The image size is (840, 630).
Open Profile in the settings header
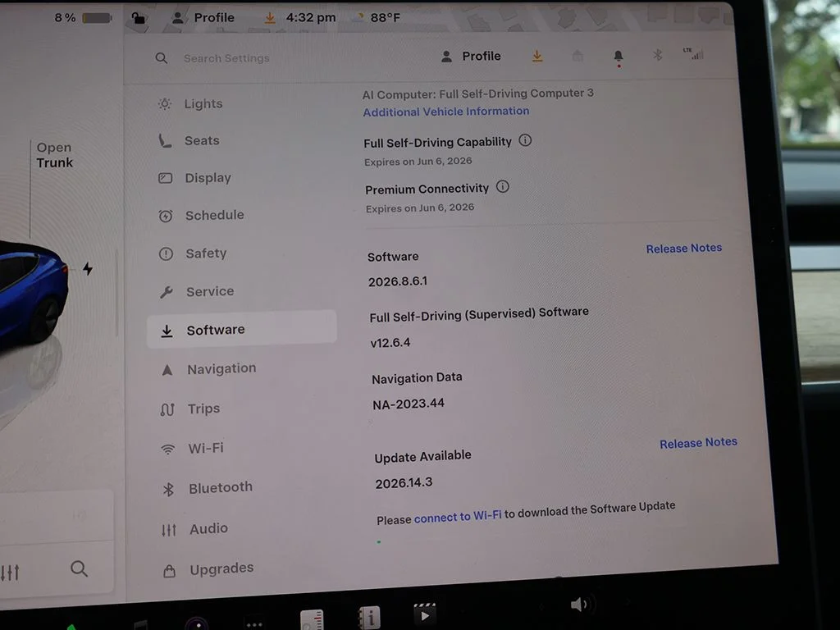[471, 57]
